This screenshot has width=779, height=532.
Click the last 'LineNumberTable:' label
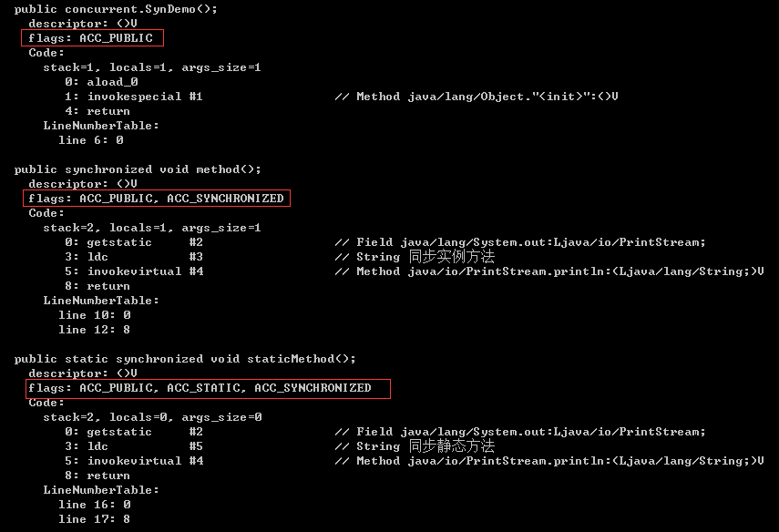(101, 490)
